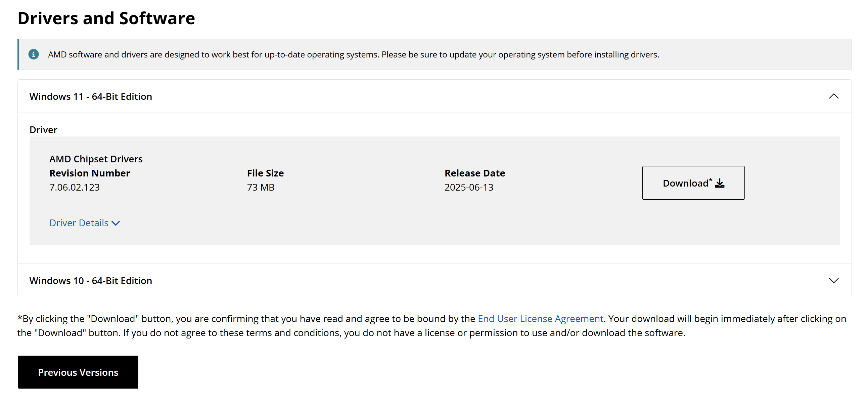This screenshot has height=400, width=868.
Task: Click the operating system update notice text
Action: click(x=353, y=55)
